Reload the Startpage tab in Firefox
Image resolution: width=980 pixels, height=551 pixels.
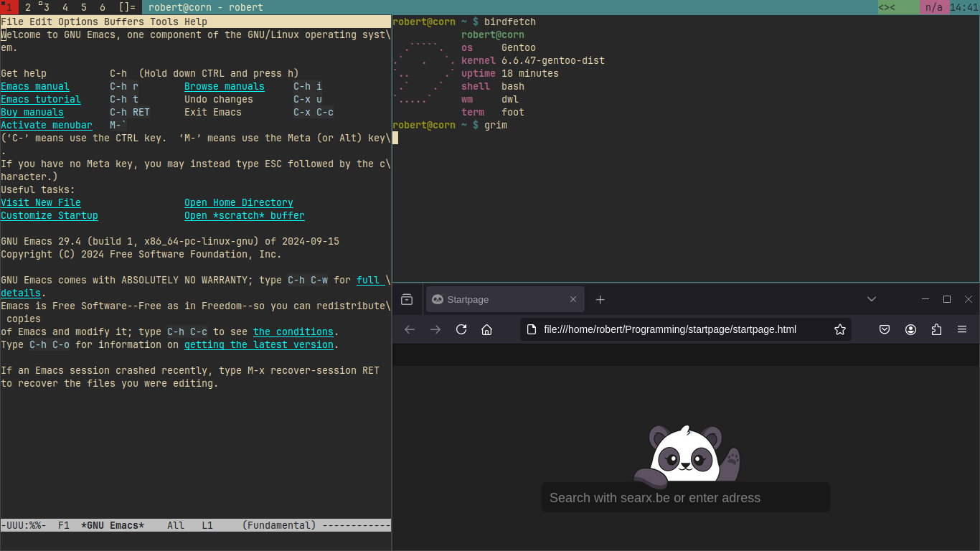[x=461, y=329]
